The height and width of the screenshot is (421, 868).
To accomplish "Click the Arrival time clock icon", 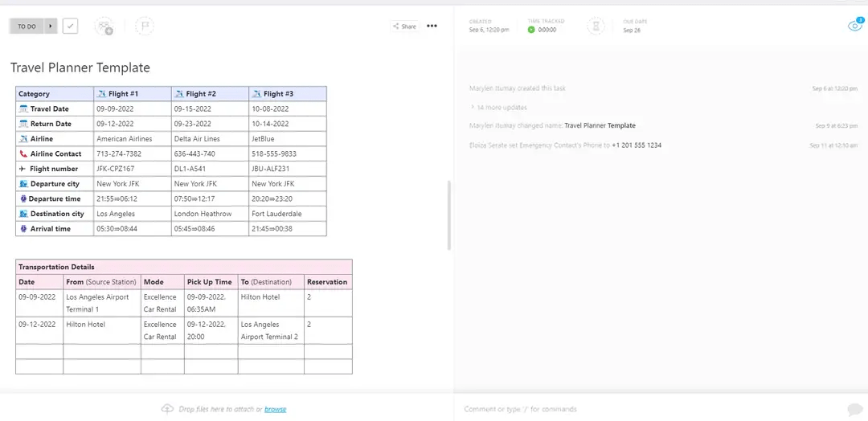I will pyautogui.click(x=23, y=228).
